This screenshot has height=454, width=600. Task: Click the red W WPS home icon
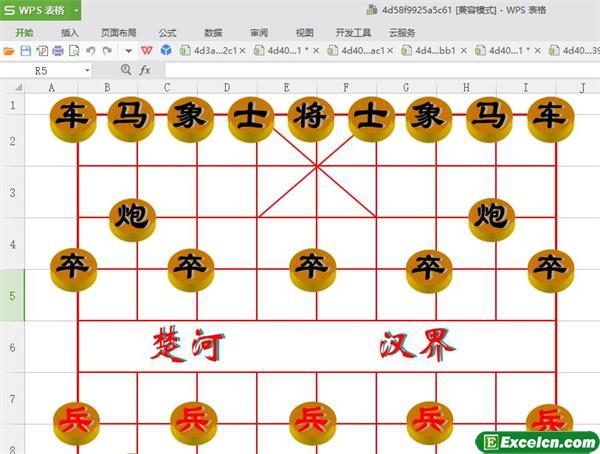(147, 50)
